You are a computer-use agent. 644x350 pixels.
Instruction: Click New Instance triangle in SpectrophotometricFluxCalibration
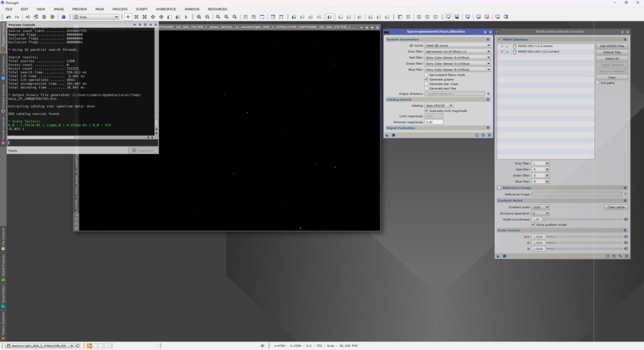(x=387, y=135)
